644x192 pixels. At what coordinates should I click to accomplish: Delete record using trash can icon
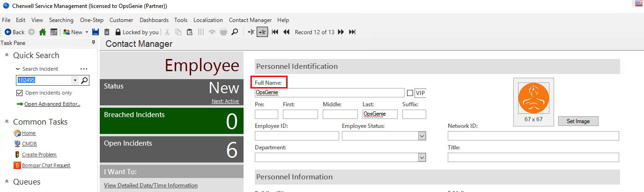click(107, 32)
